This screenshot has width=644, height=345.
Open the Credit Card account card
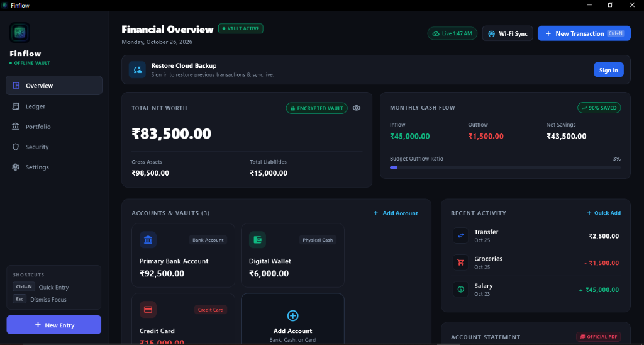click(x=183, y=319)
